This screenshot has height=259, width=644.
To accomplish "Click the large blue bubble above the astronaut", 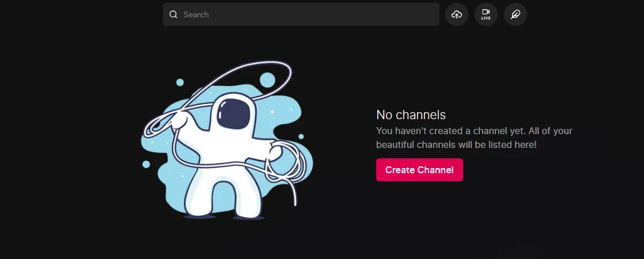I will click(x=267, y=79).
